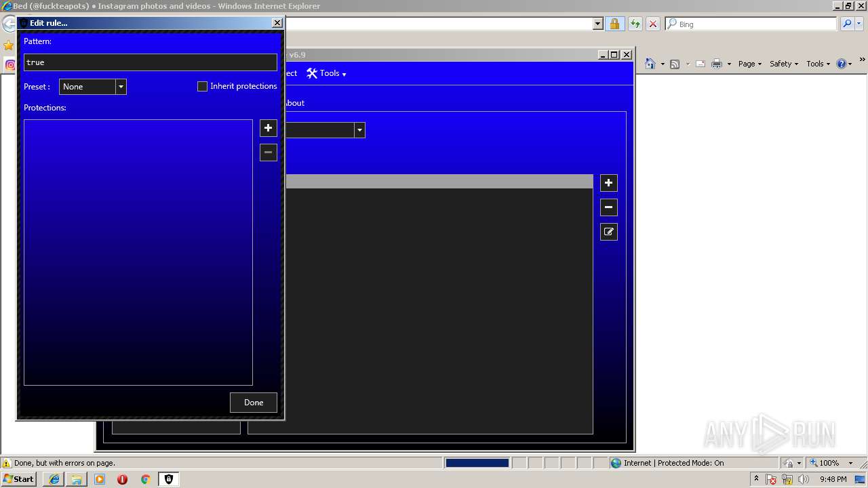
Task: Open Chrome browser from taskbar
Action: pyautogui.click(x=145, y=479)
